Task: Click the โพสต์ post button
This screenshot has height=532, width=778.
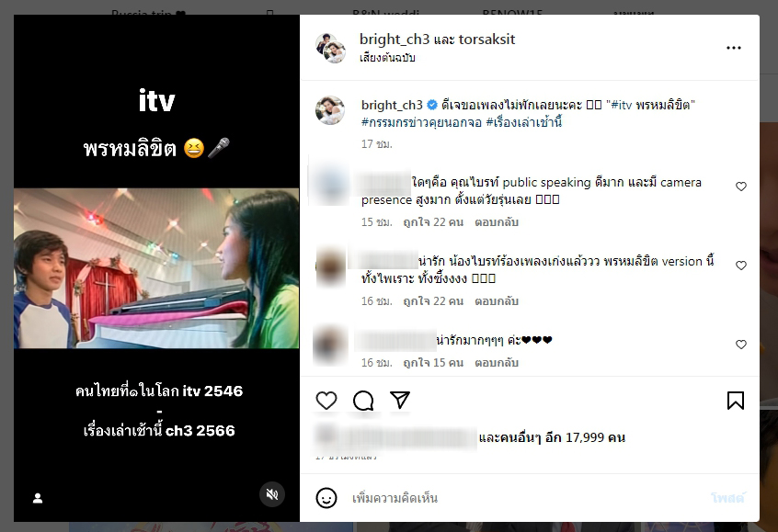Action: [x=727, y=498]
